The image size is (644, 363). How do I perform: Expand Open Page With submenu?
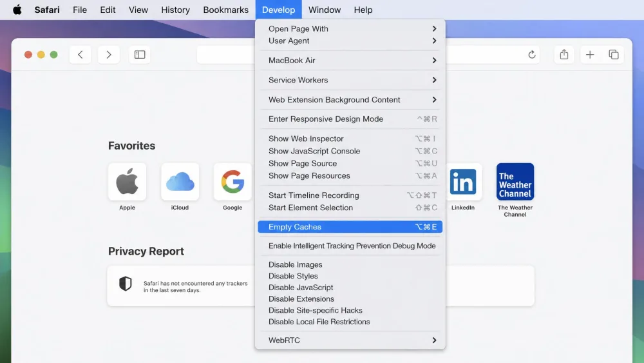click(x=350, y=29)
